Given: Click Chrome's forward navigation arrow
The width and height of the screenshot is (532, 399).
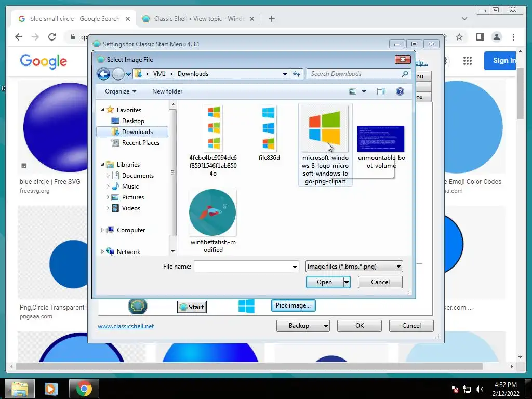Looking at the screenshot, I should click(35, 37).
